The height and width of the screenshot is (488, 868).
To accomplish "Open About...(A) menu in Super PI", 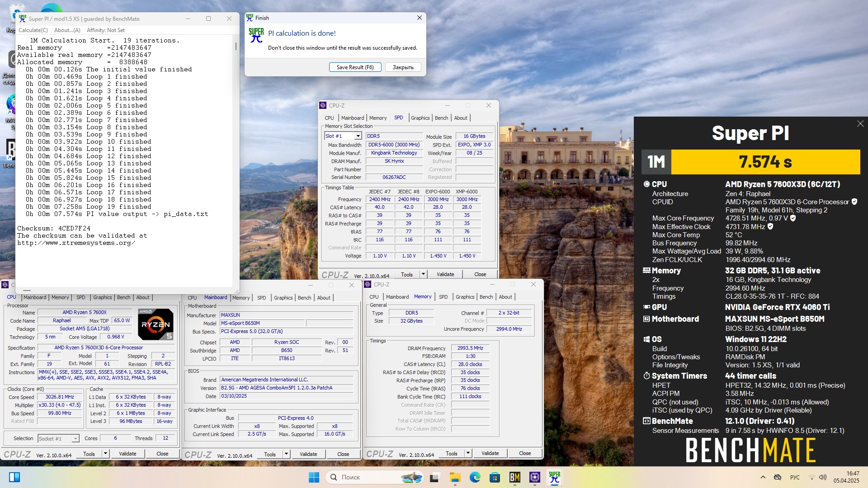I will tap(67, 30).
